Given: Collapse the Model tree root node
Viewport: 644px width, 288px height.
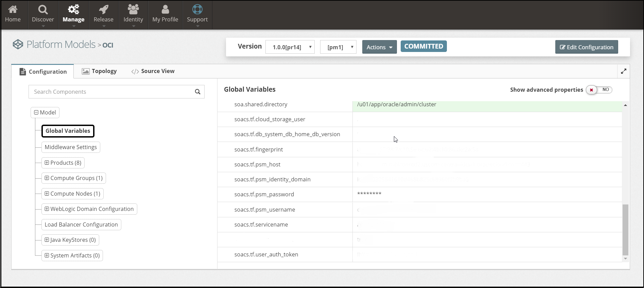Looking at the screenshot, I should [36, 112].
